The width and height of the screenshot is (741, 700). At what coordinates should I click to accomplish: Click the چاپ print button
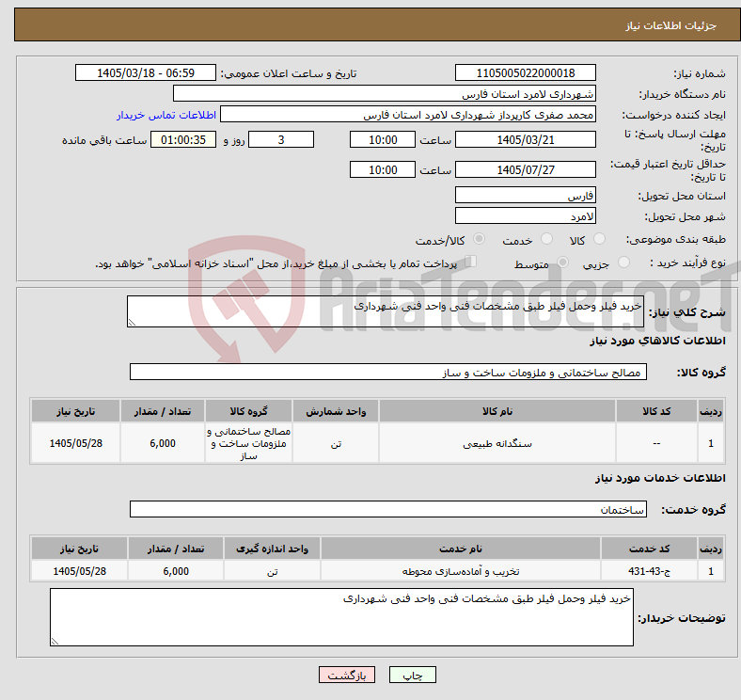(413, 675)
